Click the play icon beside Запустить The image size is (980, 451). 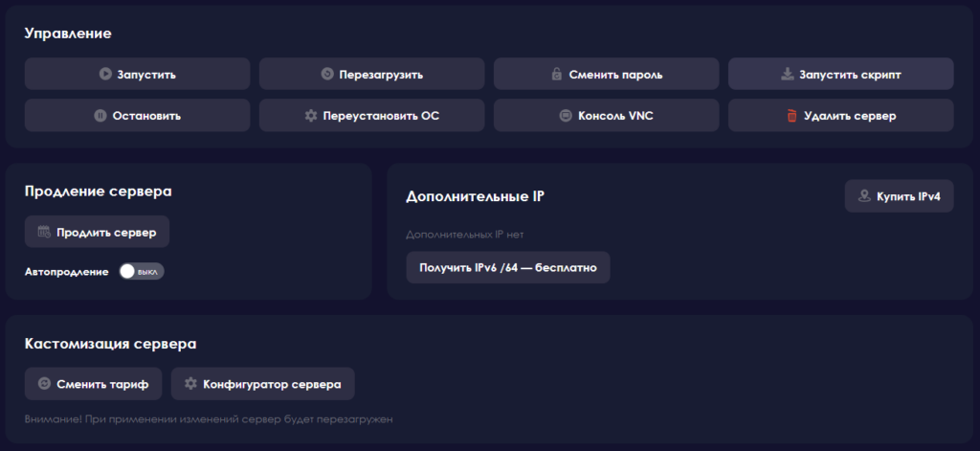(x=105, y=75)
